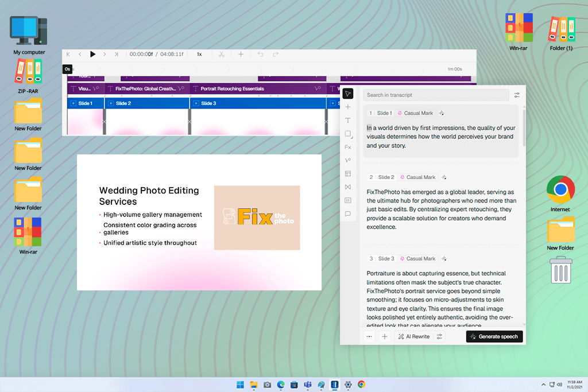Click the plus icon in timeline toolbar
Viewport: 588px width, 392px height.
coord(241,55)
